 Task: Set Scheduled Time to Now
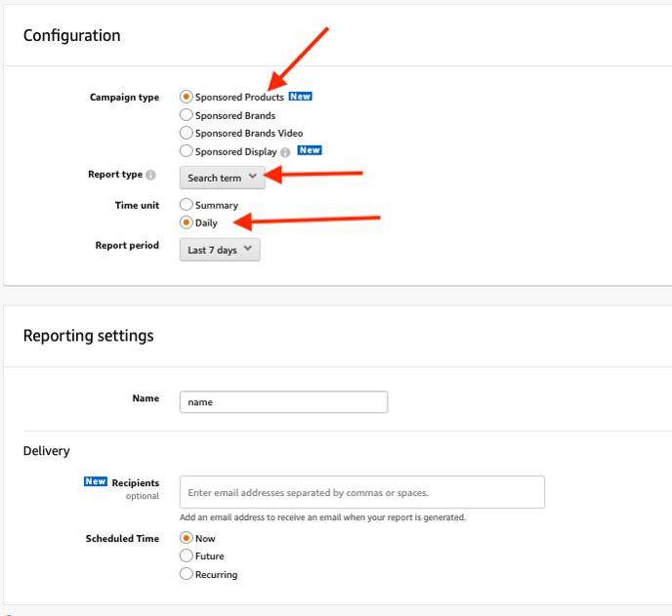click(x=186, y=538)
